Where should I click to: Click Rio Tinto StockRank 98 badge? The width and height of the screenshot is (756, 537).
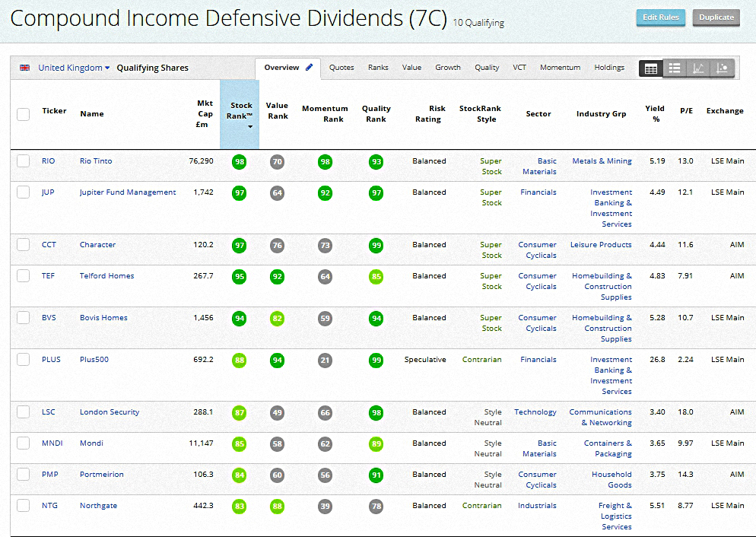(x=239, y=162)
